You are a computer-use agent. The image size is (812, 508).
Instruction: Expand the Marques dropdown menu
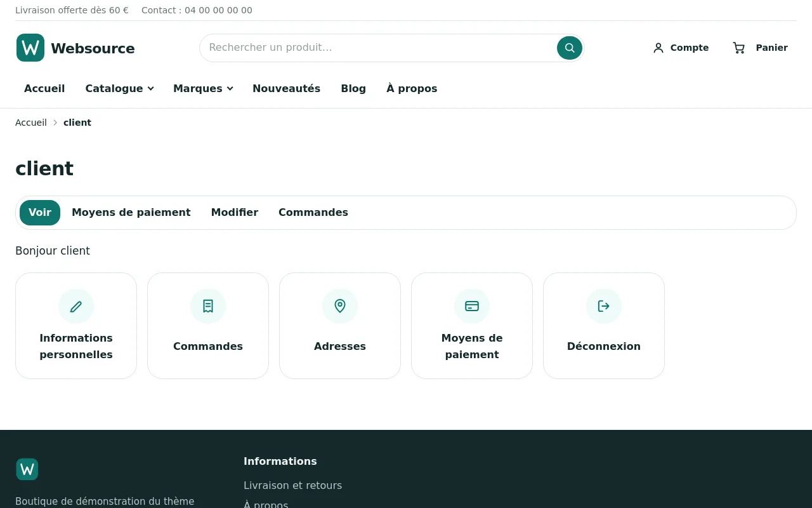(x=203, y=88)
